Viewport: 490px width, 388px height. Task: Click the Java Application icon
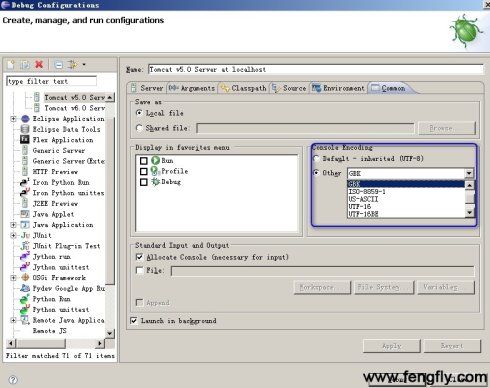25,225
